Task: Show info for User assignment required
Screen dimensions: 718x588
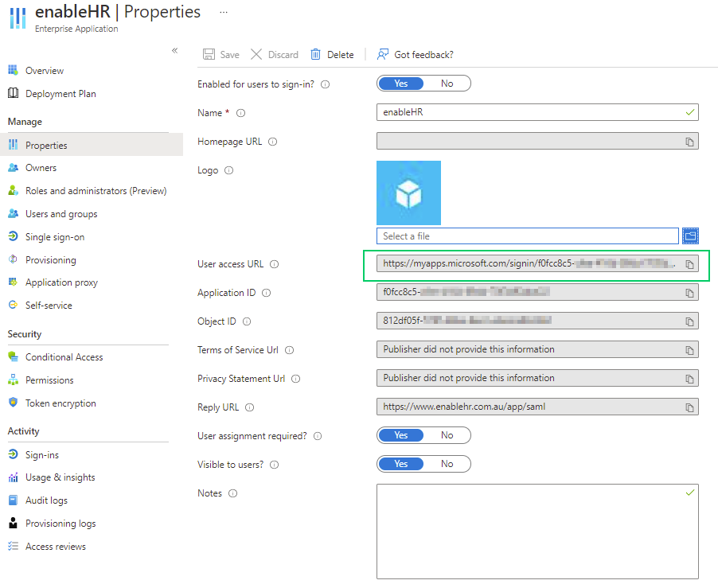Action: click(318, 436)
